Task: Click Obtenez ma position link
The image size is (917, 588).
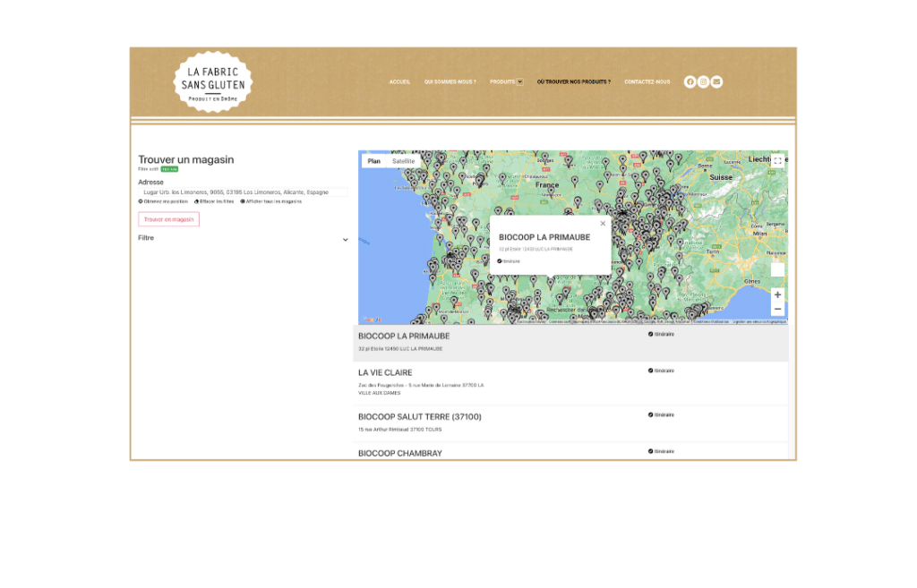Action: [x=163, y=201]
